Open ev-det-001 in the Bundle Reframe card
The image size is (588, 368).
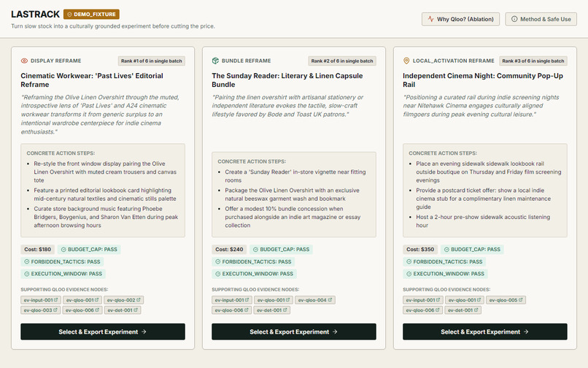272,310
